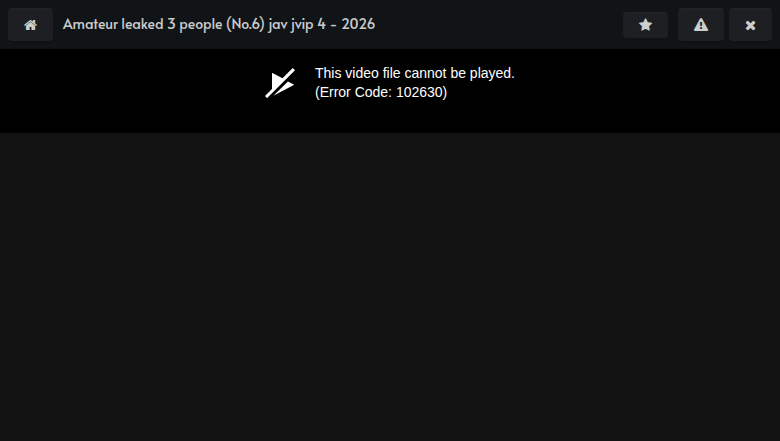Click the 'This video file cannot be played' message
The image size is (780, 441).
[415, 74]
